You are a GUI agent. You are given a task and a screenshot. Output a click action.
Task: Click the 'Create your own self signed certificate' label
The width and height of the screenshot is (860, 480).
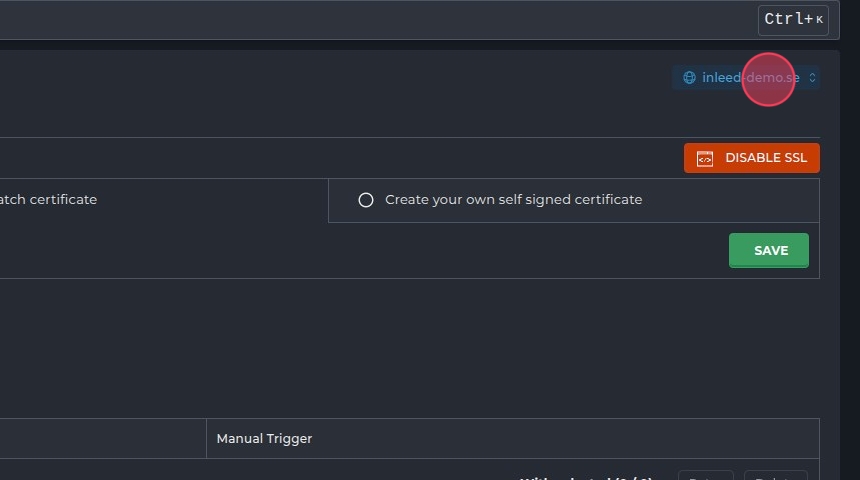(513, 200)
